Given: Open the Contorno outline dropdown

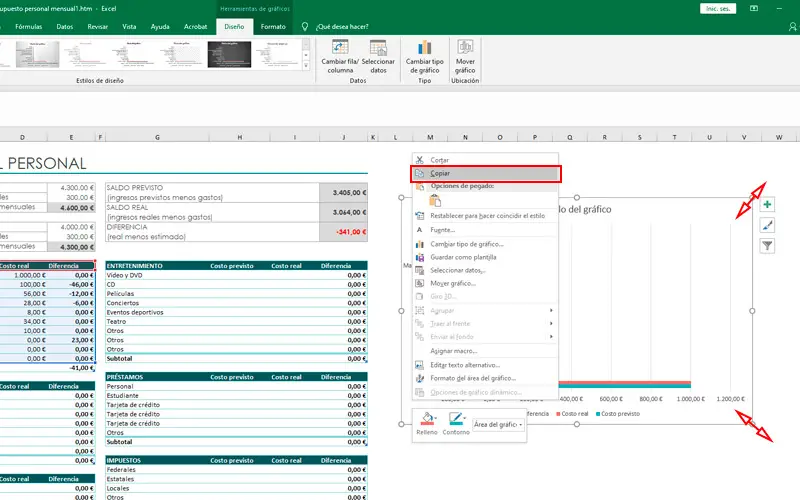Looking at the screenshot, I should (x=457, y=422).
